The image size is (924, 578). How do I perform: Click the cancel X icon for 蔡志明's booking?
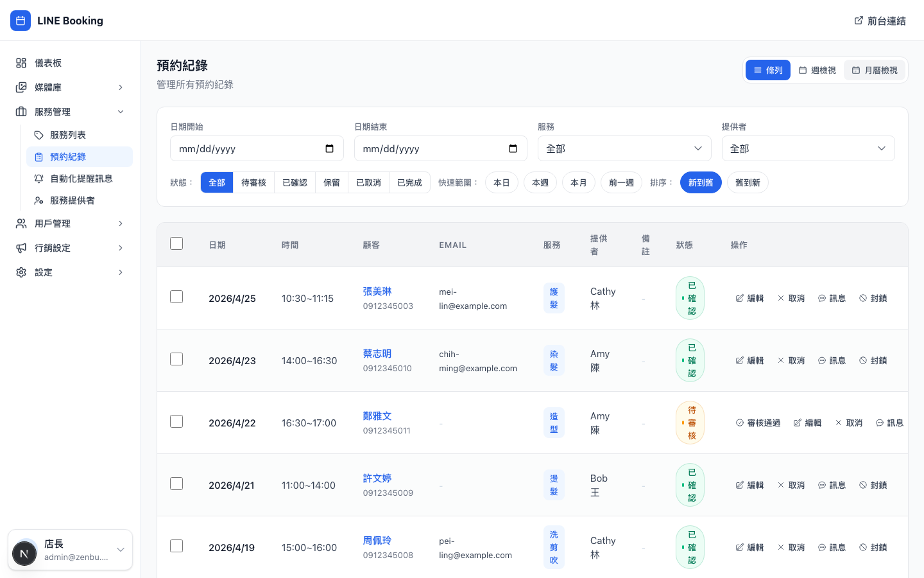(x=781, y=360)
